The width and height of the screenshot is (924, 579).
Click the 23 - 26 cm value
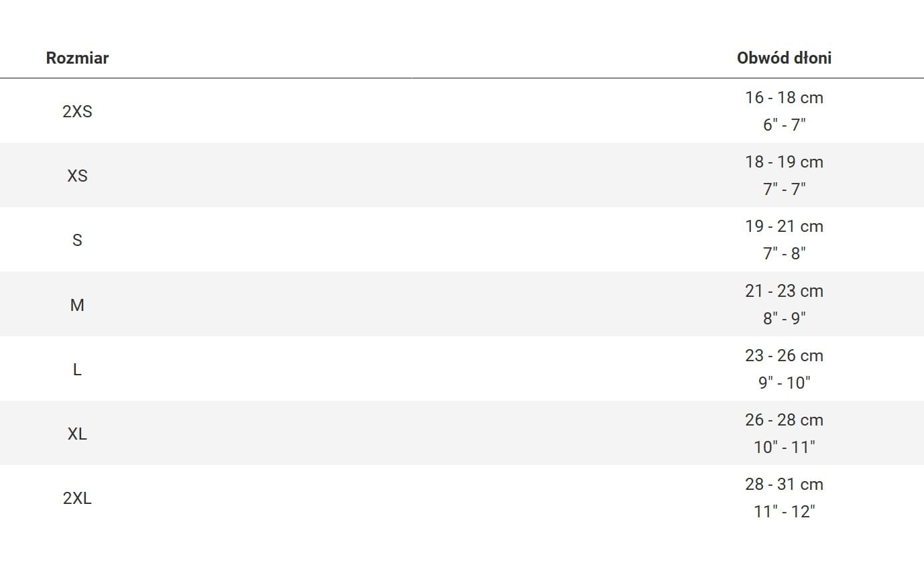784,356
